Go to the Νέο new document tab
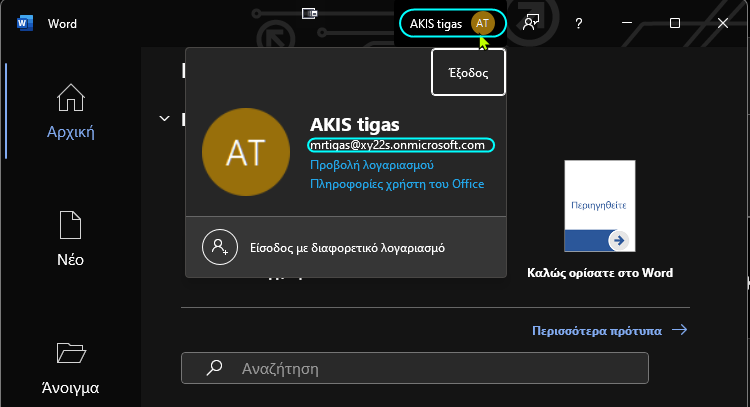750x407 pixels. [70, 239]
